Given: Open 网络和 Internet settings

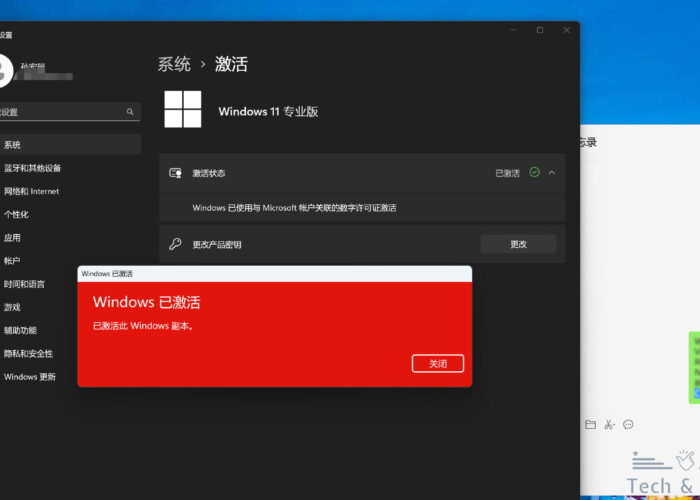Looking at the screenshot, I should click(31, 192).
